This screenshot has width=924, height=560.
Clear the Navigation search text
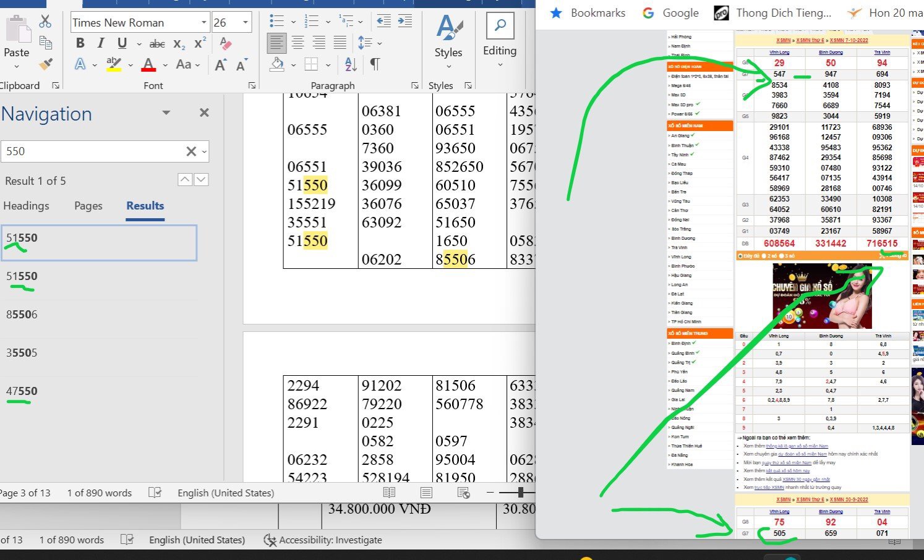191,151
